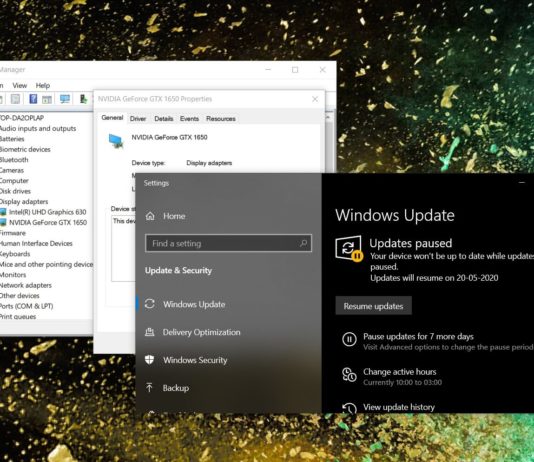
Task: Close the NVIDIA GeForce GTX 1650 Properties dialog
Action: 315,99
